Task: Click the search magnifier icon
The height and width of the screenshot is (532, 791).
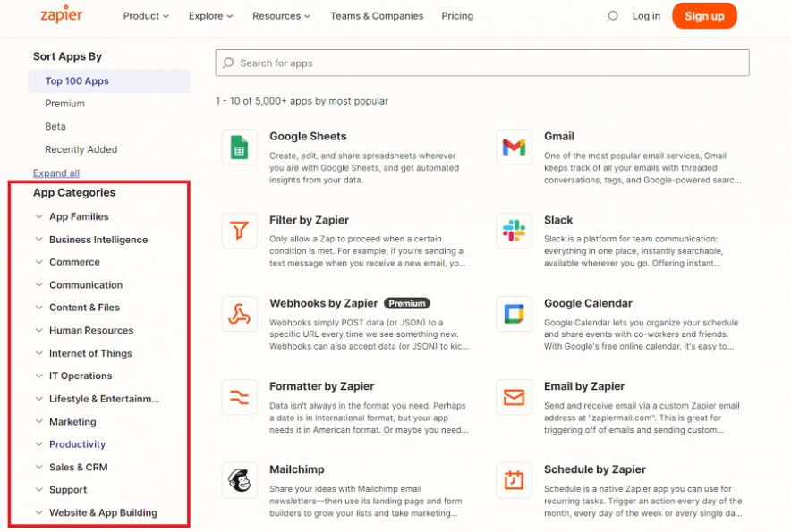Action: pyautogui.click(x=611, y=15)
